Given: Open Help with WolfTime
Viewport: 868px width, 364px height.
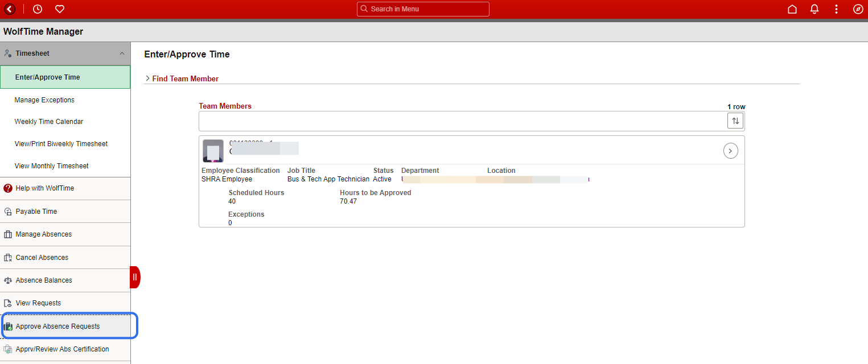Looking at the screenshot, I should pos(65,188).
